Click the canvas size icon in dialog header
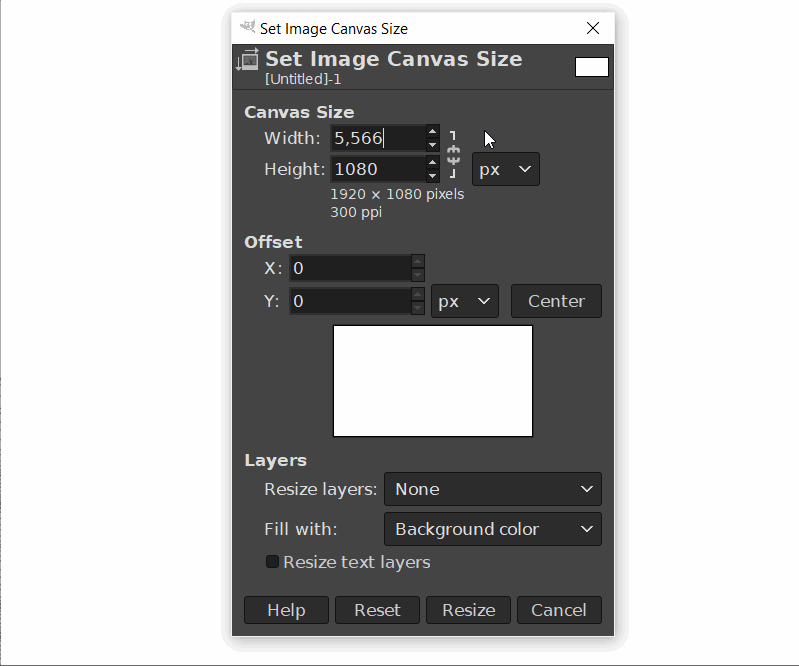 point(248,60)
